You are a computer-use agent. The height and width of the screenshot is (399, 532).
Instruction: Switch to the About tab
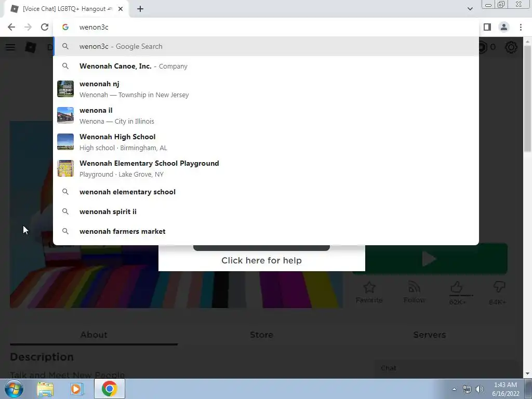[x=94, y=335]
